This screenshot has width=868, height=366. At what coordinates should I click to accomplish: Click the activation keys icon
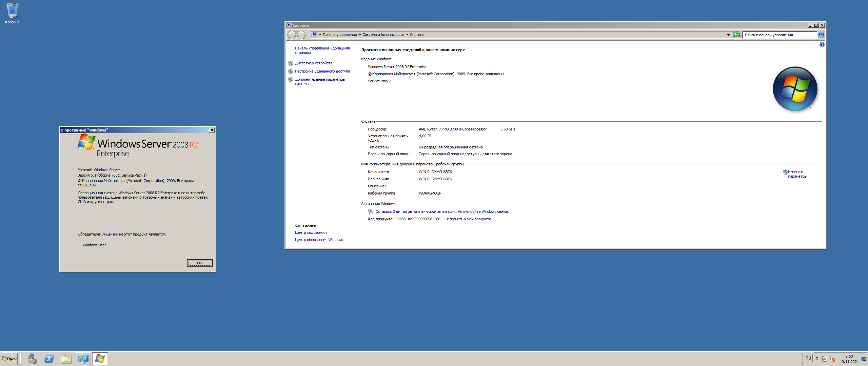pos(371,212)
